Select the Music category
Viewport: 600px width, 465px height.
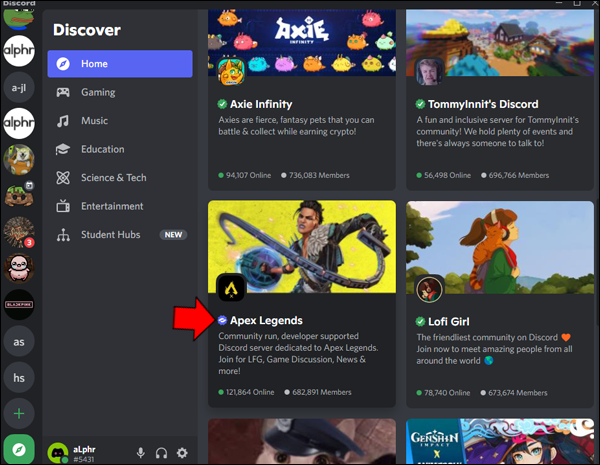point(120,121)
